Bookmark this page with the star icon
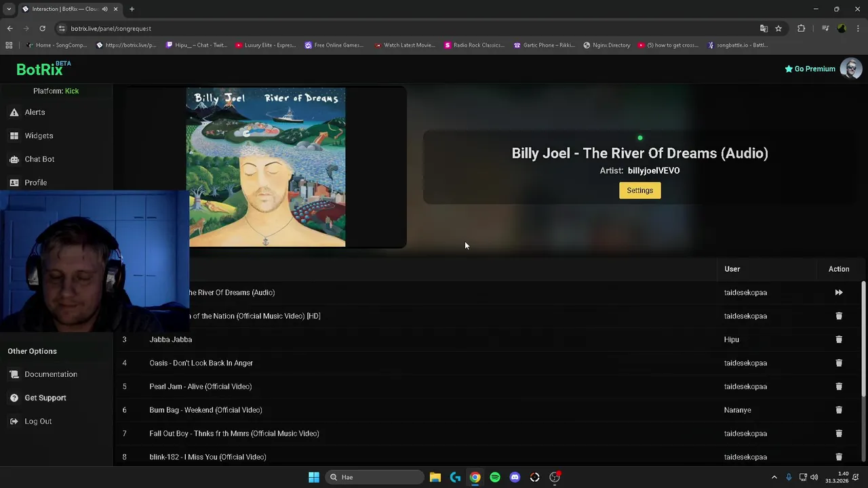Viewport: 868px width, 488px height. (778, 28)
